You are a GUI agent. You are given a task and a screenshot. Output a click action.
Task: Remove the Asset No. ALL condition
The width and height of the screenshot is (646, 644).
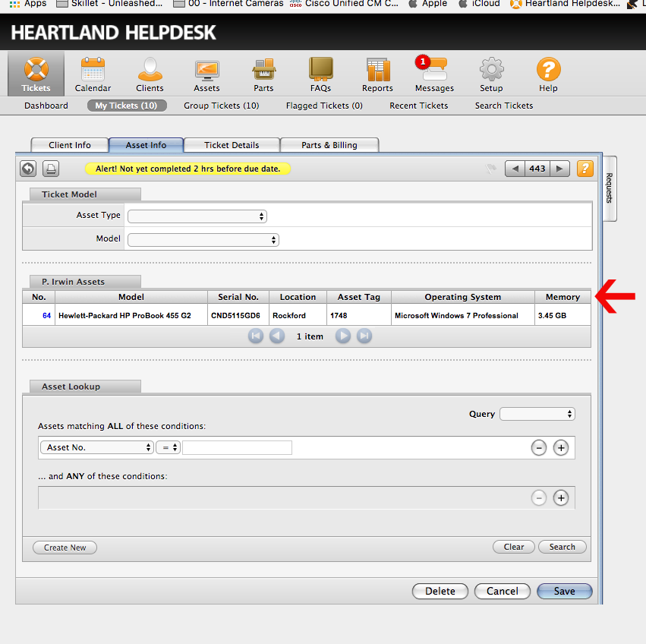pos(538,448)
